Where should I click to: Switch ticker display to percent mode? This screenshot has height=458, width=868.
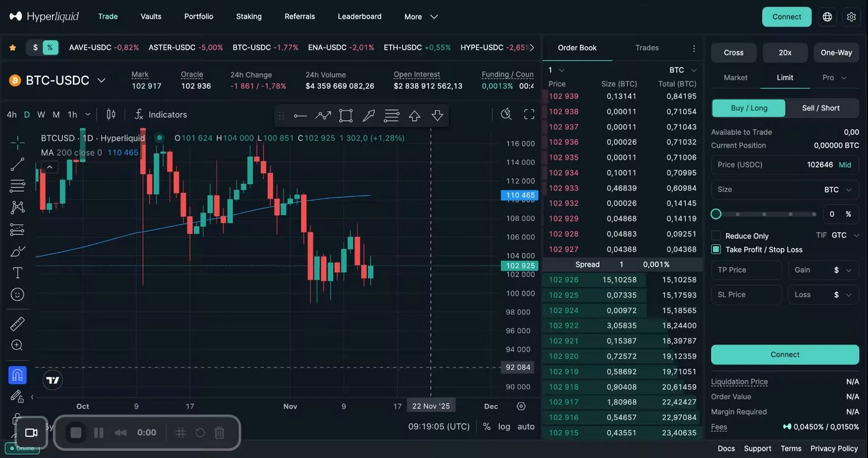point(50,48)
